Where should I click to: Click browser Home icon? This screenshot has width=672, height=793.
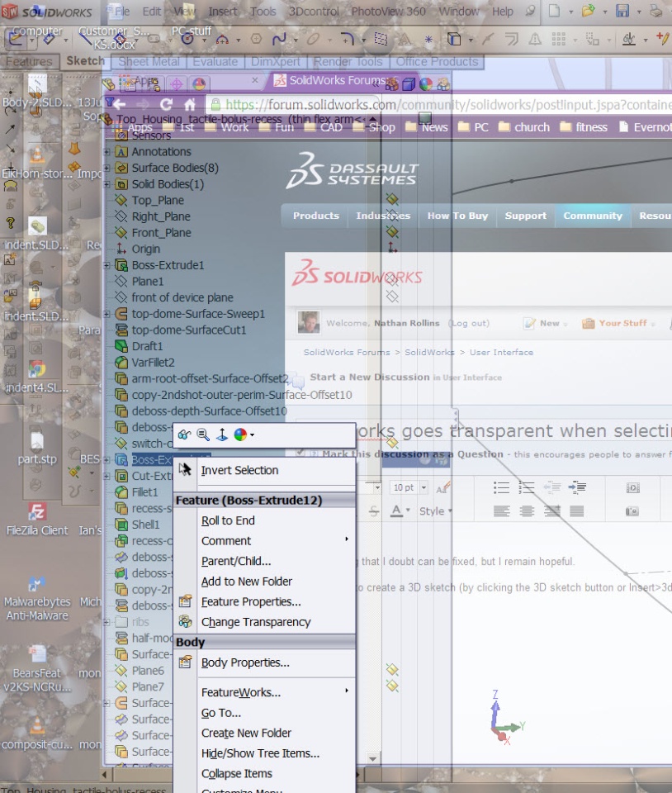point(190,105)
